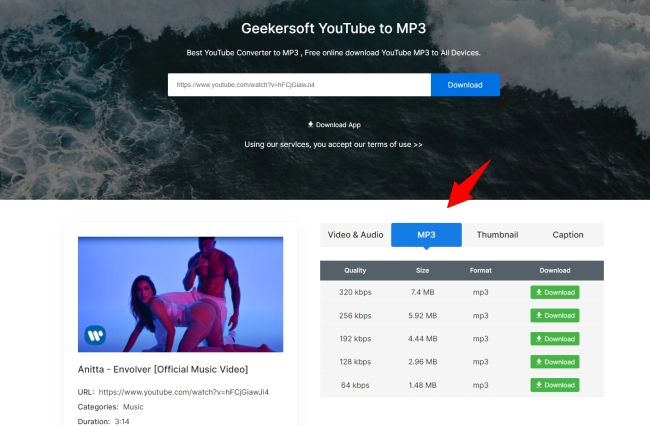Click the Quality column header

[x=355, y=271]
